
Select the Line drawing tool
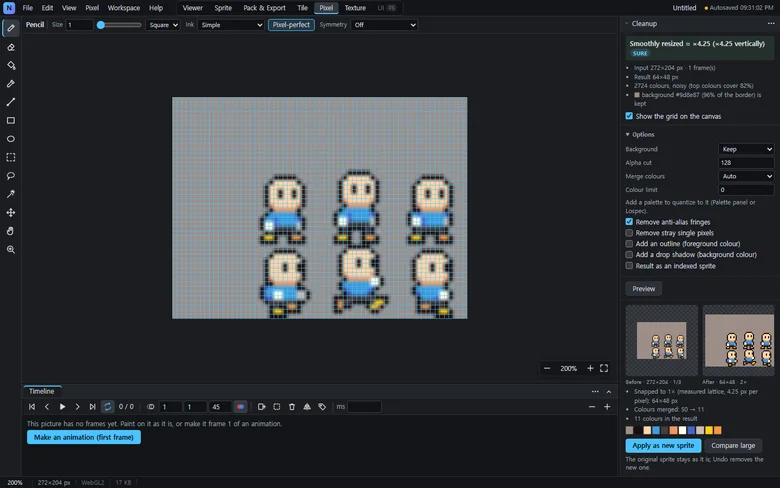tap(10, 102)
